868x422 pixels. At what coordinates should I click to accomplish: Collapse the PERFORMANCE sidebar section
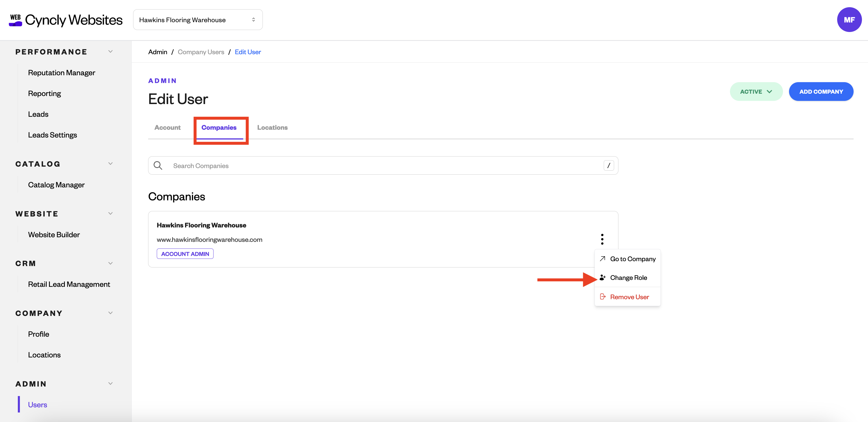pos(110,52)
